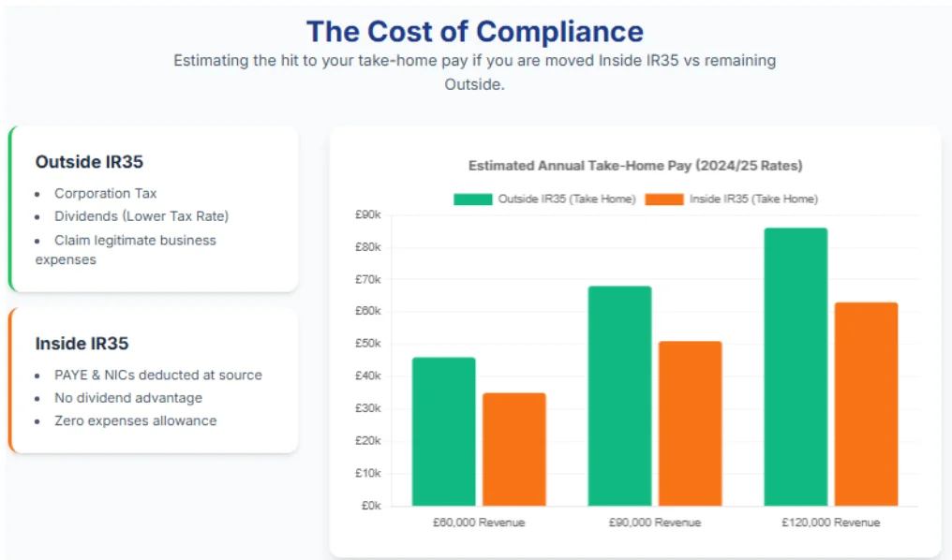Viewport: 952px width, 560px height.
Task: Select the green bar for £120,000 Revenue
Action: click(x=796, y=367)
